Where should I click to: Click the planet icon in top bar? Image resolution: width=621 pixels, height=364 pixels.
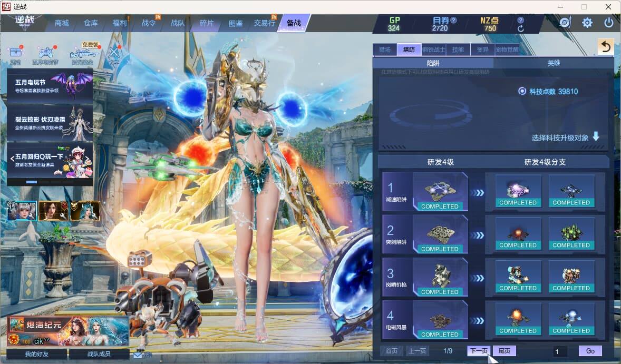(x=565, y=23)
